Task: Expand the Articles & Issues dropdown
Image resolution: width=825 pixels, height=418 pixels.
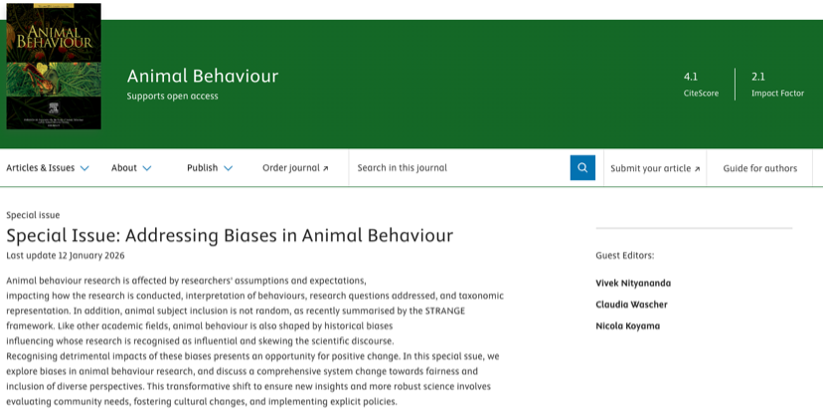Action: pos(47,168)
